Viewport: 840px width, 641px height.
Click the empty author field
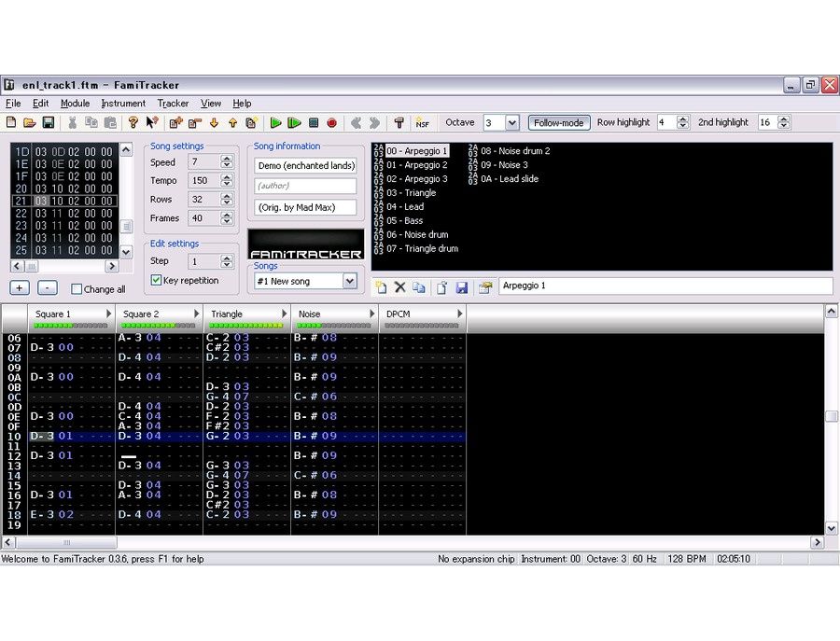click(305, 186)
